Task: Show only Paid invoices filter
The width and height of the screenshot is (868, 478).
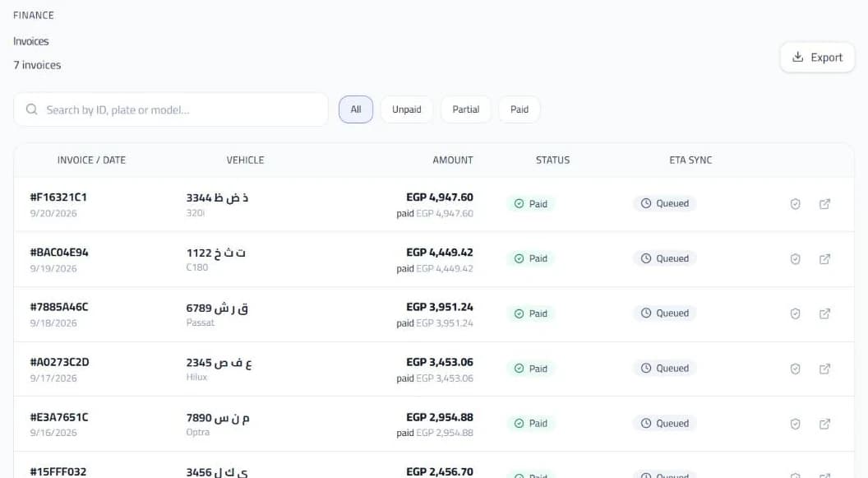Action: point(519,109)
